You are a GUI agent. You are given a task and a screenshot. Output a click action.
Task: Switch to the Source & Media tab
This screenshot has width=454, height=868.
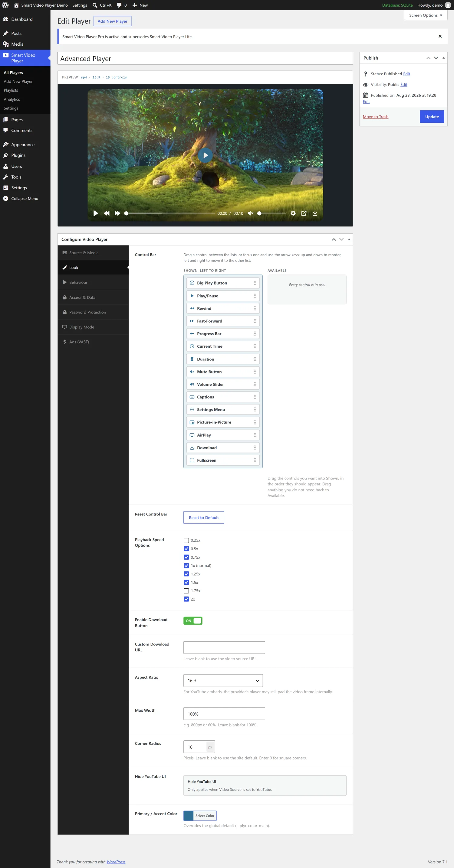coord(93,253)
